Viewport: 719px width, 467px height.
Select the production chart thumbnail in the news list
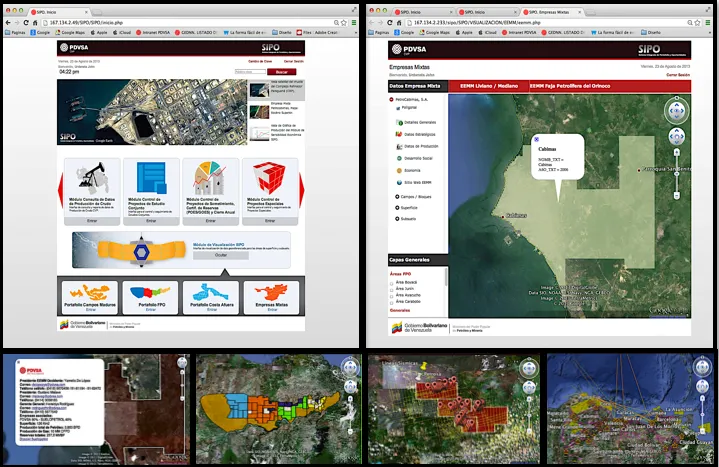tap(259, 133)
